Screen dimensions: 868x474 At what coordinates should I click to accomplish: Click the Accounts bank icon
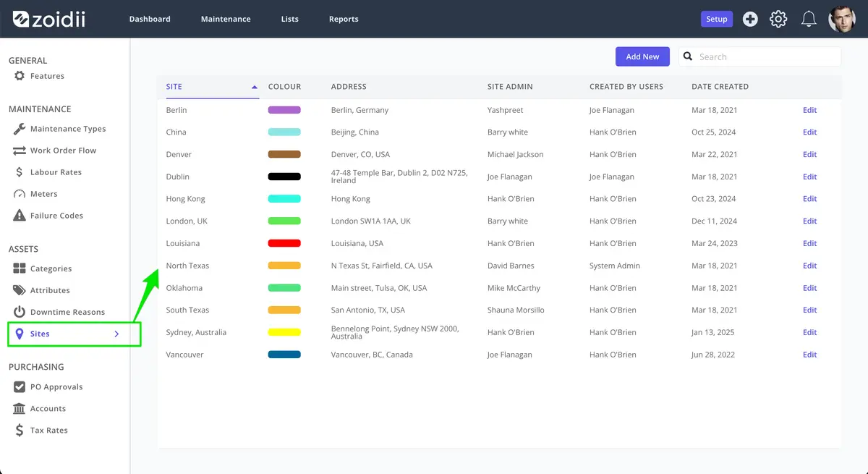point(20,409)
